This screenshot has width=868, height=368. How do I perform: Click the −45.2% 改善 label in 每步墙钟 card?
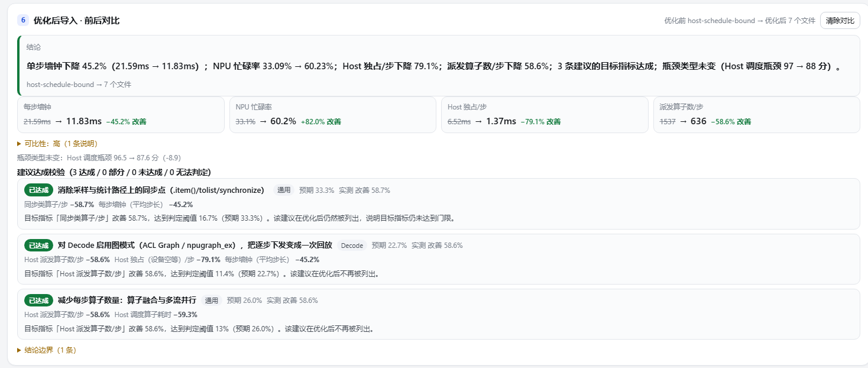tap(126, 122)
